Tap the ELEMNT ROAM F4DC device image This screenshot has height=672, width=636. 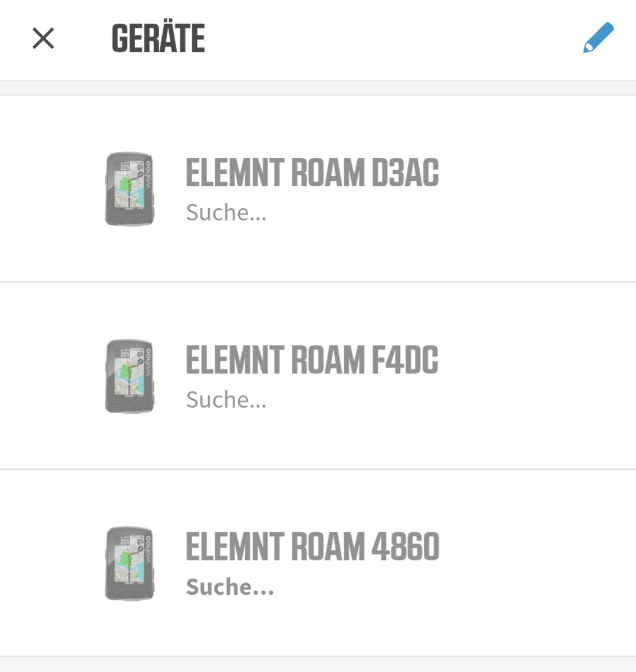pyautogui.click(x=130, y=376)
